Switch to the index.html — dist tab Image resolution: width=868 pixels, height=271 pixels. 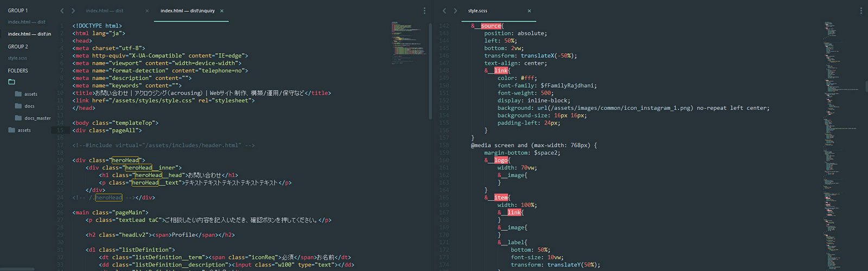coord(105,11)
